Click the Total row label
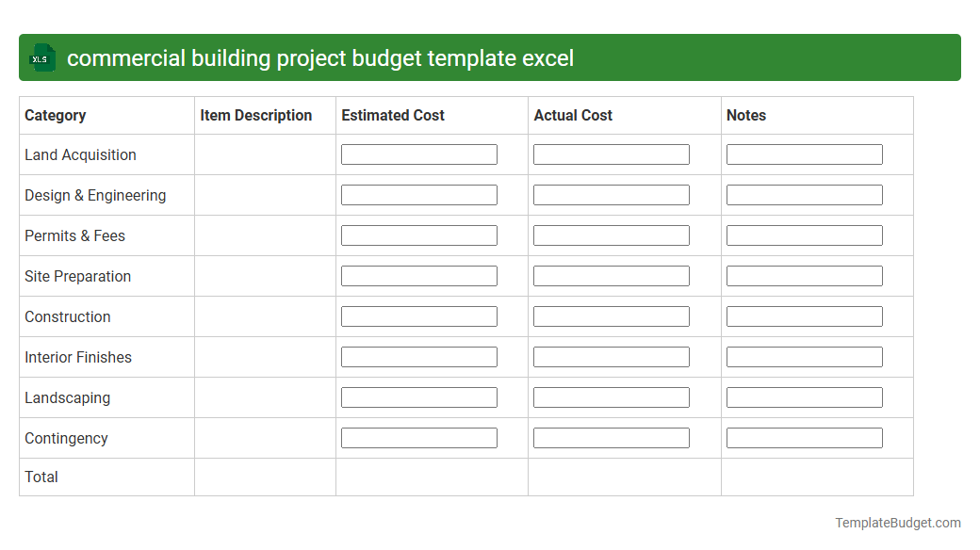 (x=41, y=477)
